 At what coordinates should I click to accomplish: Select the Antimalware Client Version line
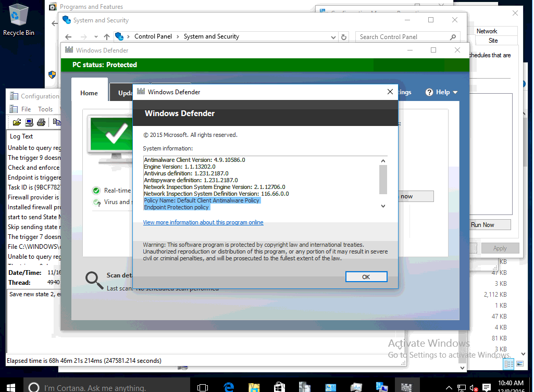tap(194, 160)
